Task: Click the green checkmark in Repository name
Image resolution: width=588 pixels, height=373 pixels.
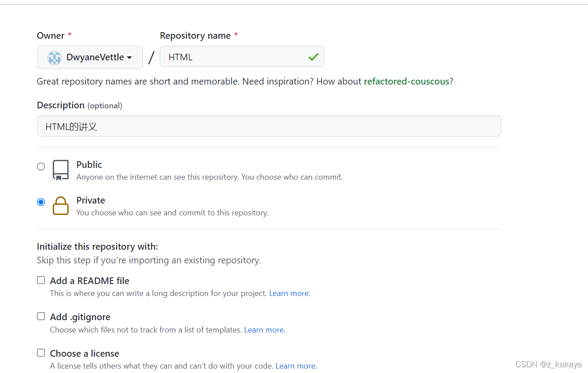Action: 313,57
